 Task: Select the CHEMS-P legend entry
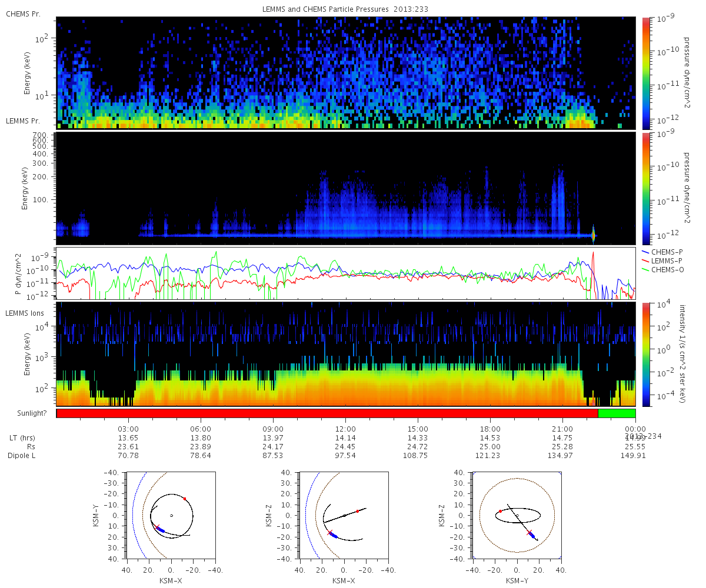pyautogui.click(x=663, y=252)
